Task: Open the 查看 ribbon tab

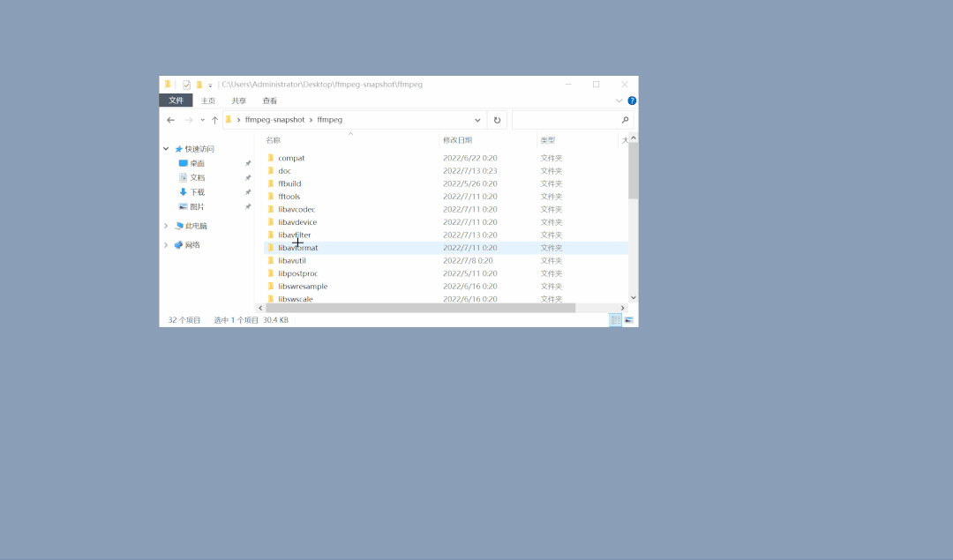Action: [x=270, y=101]
